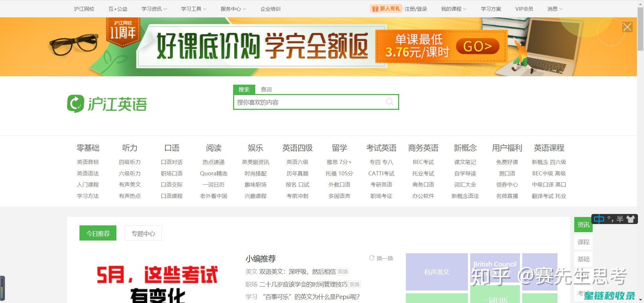The image size is (644, 303).
Task: Click the 资讯 sidebar button
Action: coord(583,224)
